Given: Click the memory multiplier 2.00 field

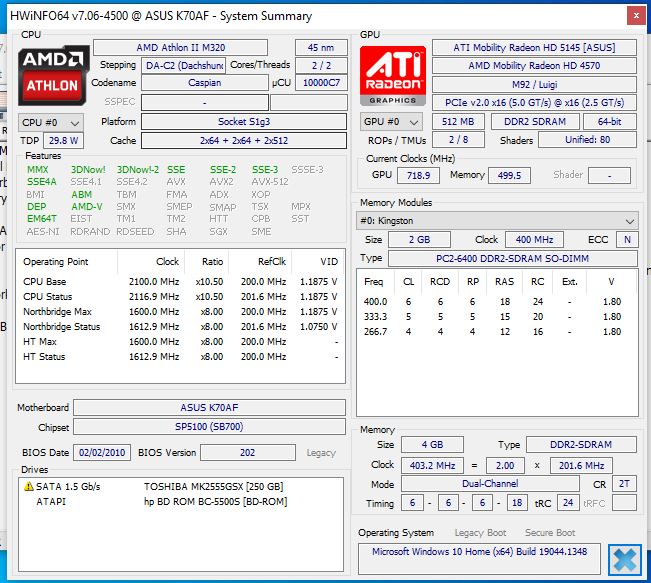Looking at the screenshot, I should click(505, 465).
